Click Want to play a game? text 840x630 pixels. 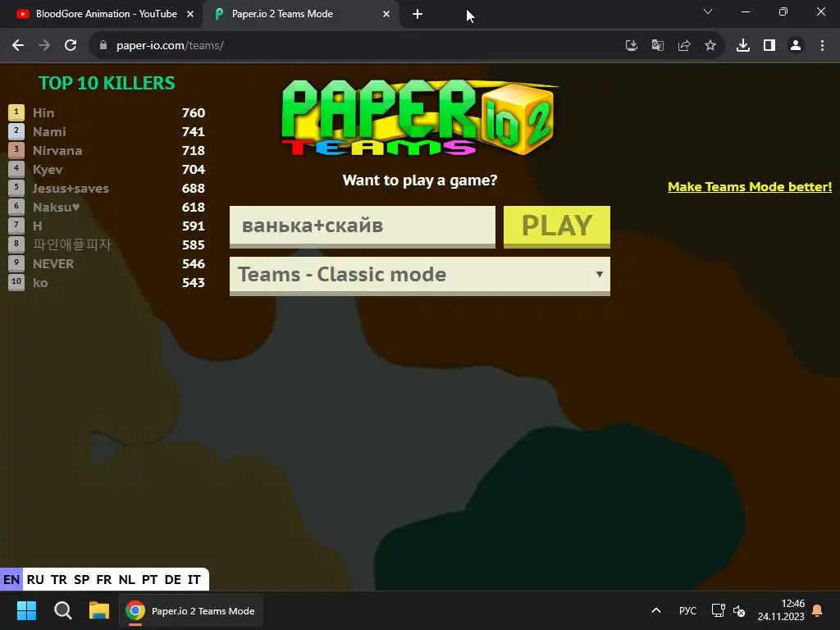420,180
